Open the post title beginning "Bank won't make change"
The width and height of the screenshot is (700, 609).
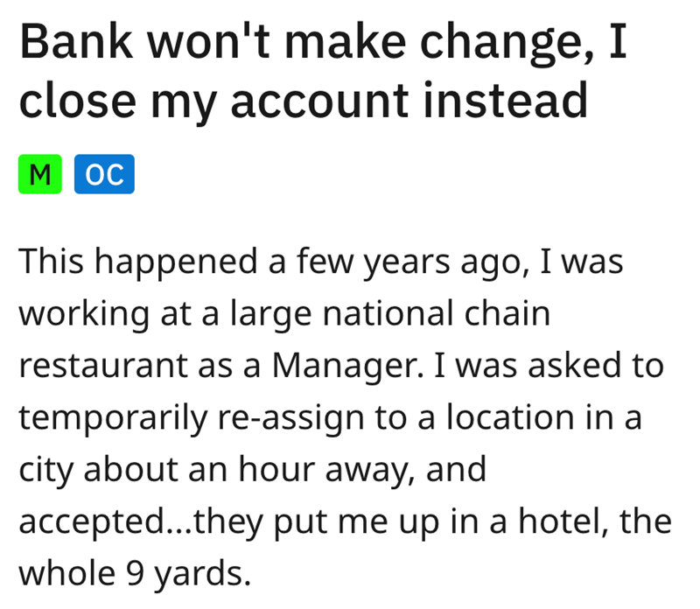pyautogui.click(x=322, y=44)
